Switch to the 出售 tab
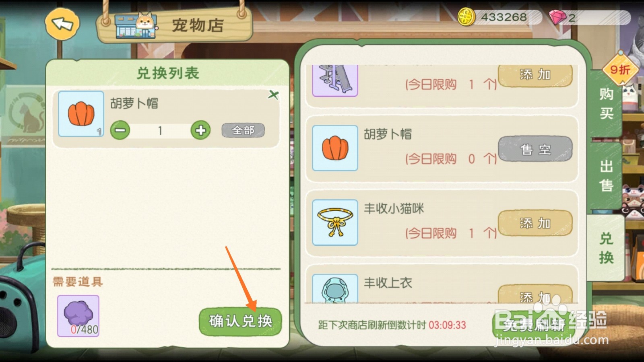 (x=606, y=176)
